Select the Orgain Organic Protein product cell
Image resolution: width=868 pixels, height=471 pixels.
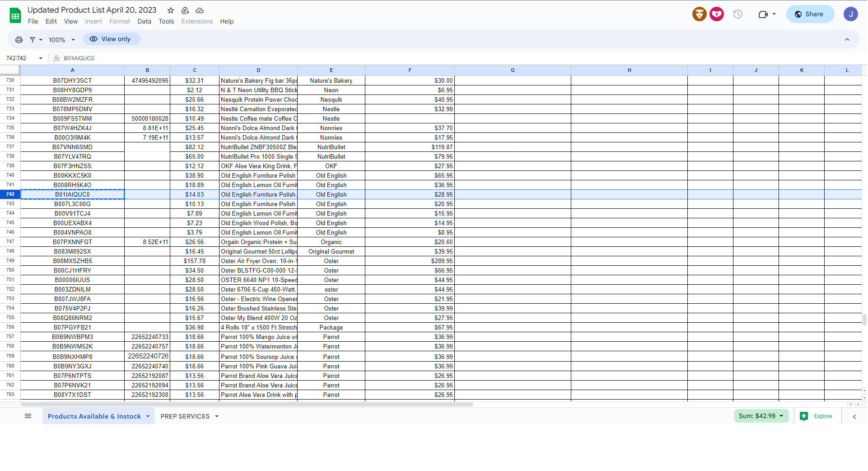(x=258, y=242)
